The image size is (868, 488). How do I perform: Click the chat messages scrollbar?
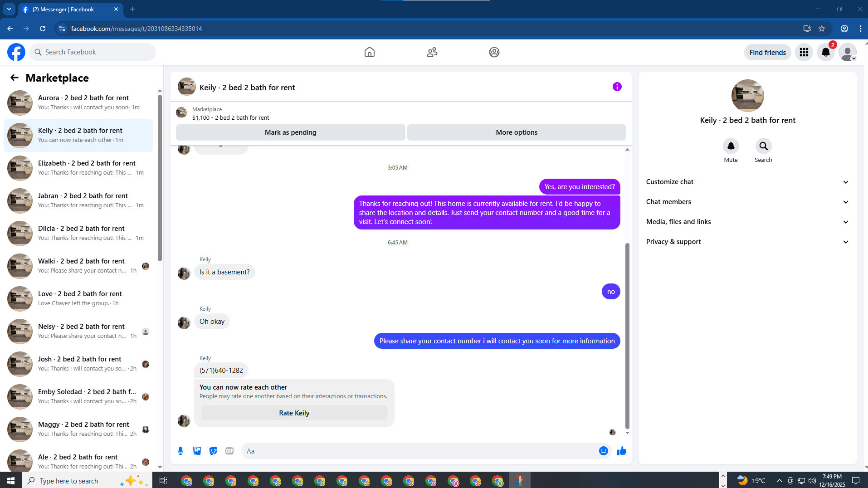pyautogui.click(x=627, y=336)
